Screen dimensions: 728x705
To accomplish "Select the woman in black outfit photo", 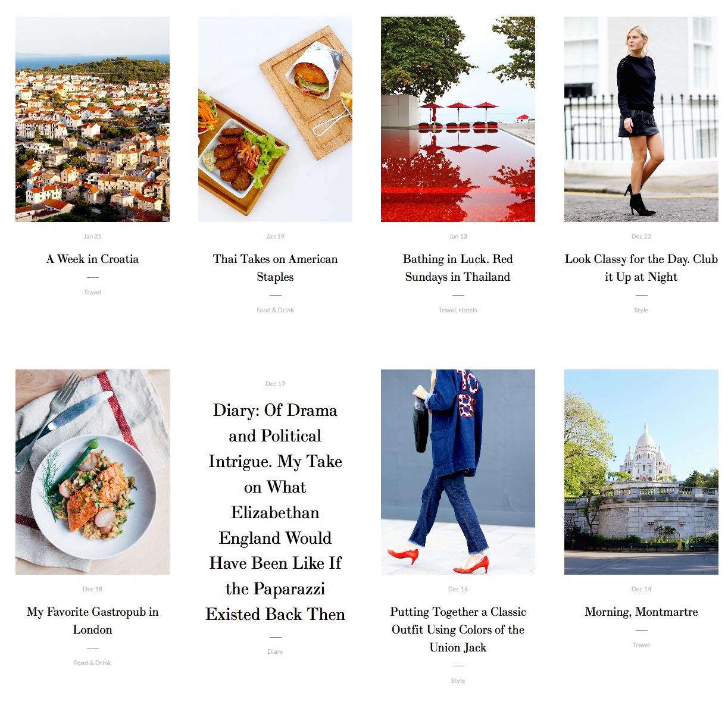I will click(641, 119).
